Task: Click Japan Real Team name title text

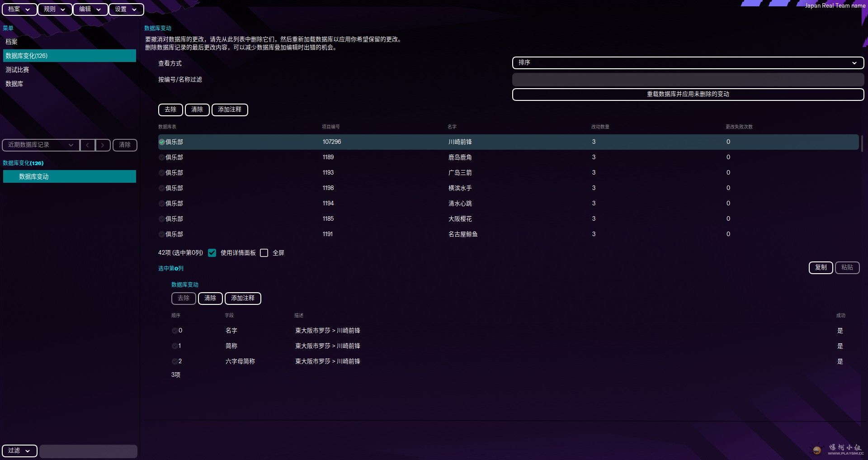Action: point(835,6)
